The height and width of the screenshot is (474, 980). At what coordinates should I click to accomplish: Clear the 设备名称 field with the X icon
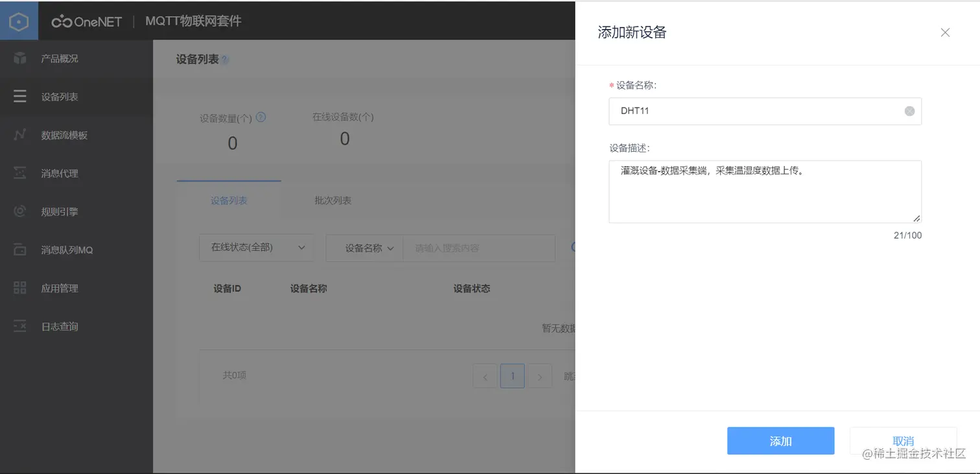coord(909,112)
